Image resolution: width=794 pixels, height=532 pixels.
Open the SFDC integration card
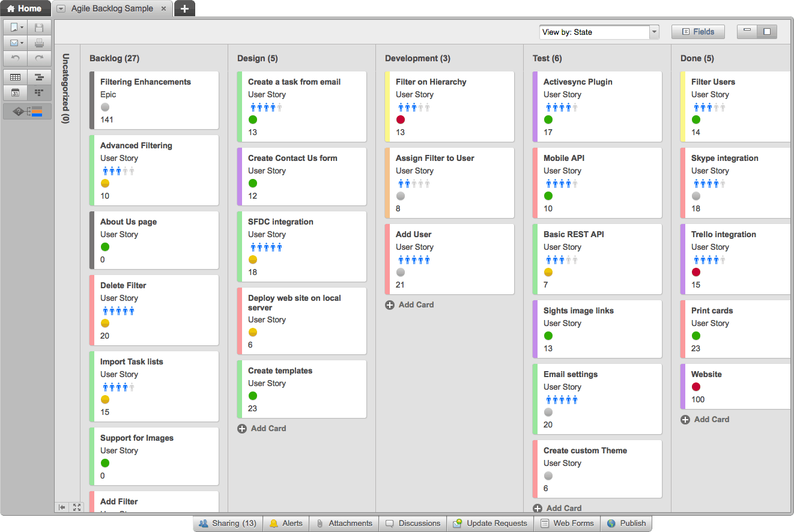pos(280,222)
